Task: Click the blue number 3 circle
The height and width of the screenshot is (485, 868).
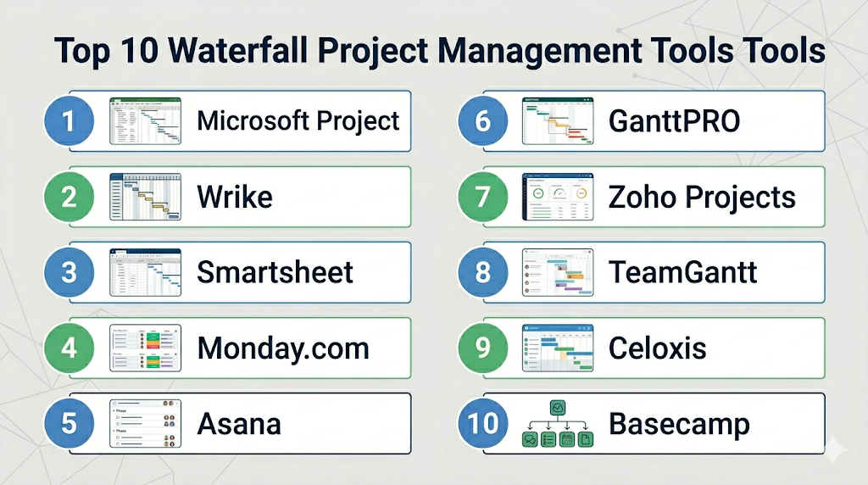Action: [69, 272]
